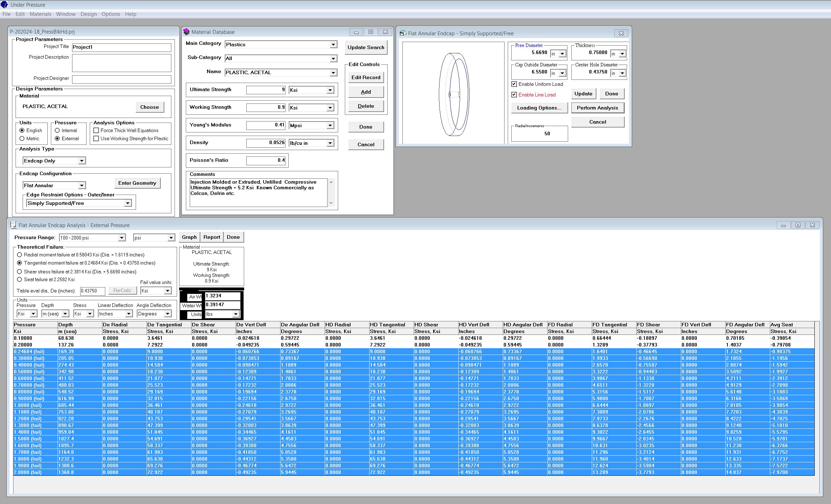Click Update Search button
Viewport: 831px width, 504px height.
pos(366,47)
